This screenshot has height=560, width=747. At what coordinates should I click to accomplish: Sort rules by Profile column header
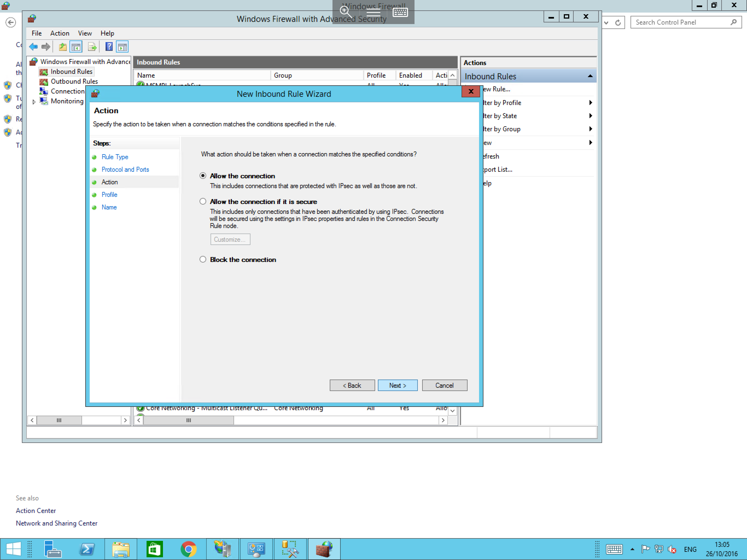(x=379, y=75)
